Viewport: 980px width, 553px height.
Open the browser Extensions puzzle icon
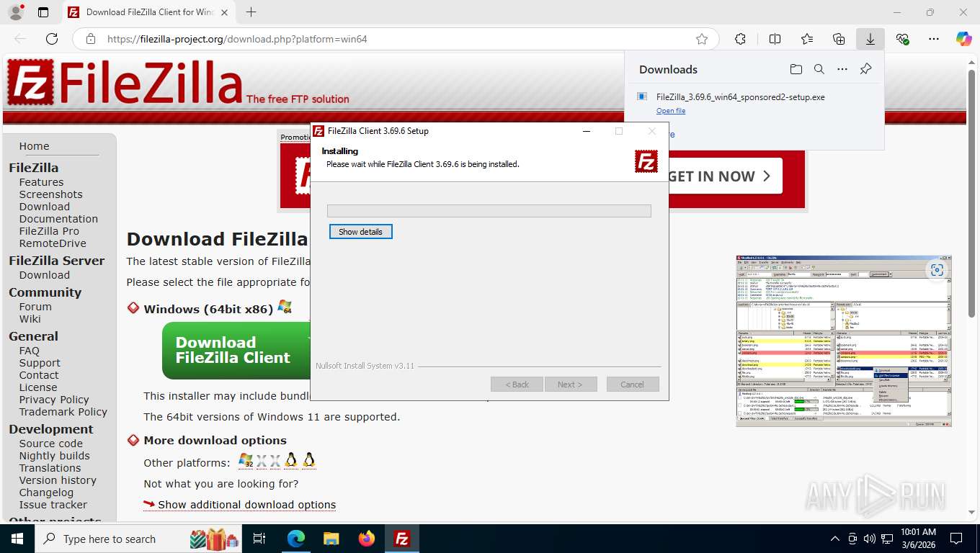pos(740,39)
